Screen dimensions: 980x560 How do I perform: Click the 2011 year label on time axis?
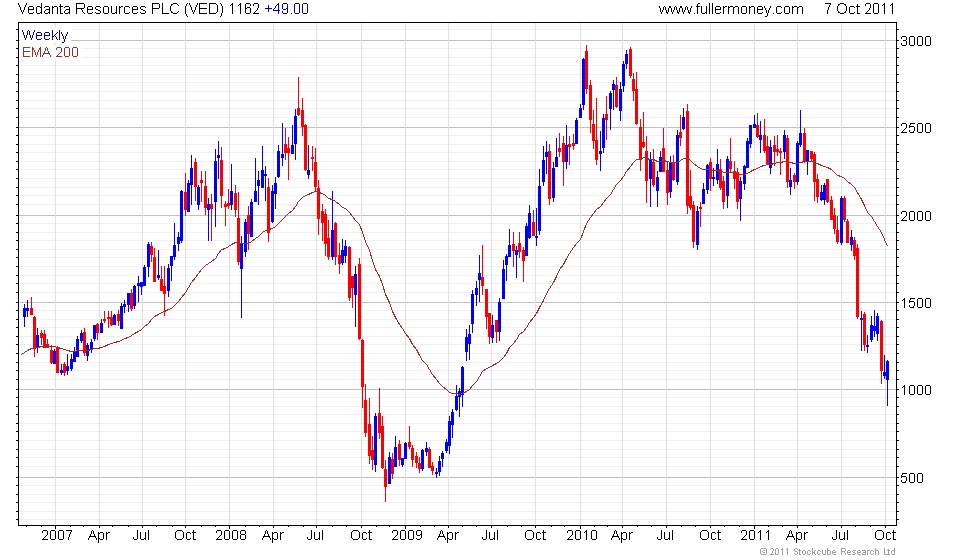point(756,536)
